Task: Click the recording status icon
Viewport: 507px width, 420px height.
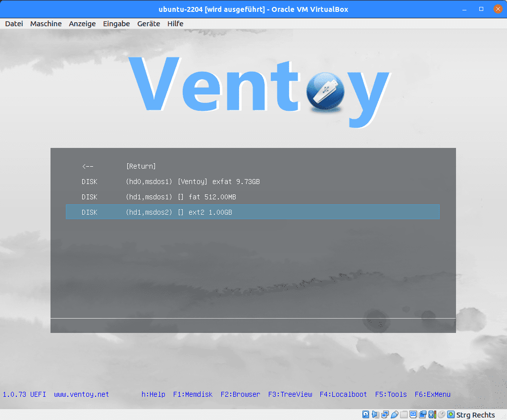Action: 423,415
